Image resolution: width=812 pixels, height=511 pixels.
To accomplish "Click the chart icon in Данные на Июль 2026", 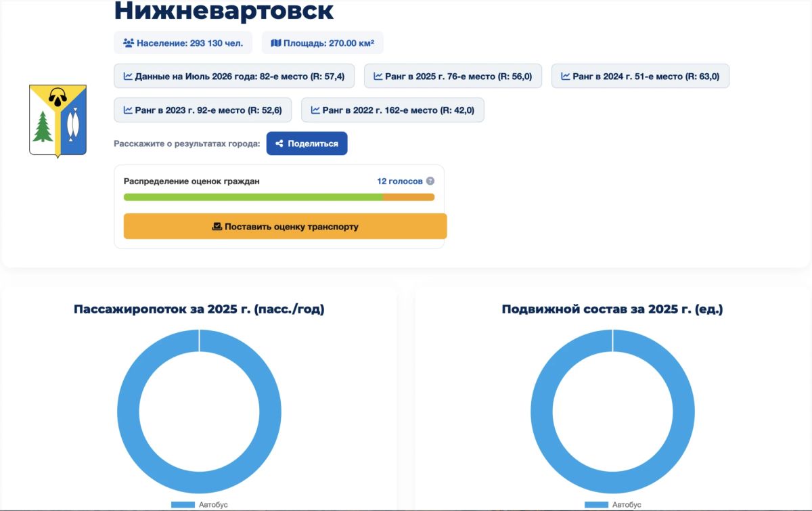I will 128,76.
